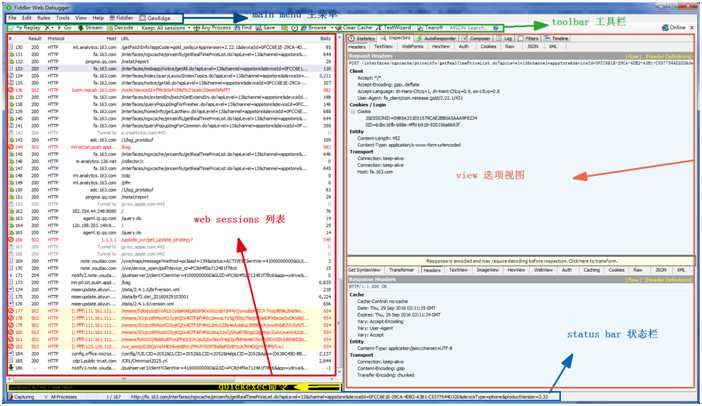
Task: Select request TextView inspector tab
Action: point(384,47)
